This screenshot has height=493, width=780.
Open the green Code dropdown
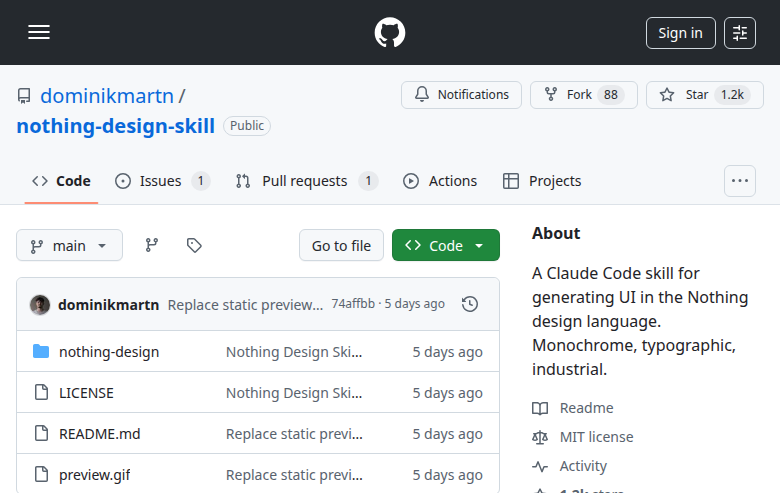tap(446, 245)
